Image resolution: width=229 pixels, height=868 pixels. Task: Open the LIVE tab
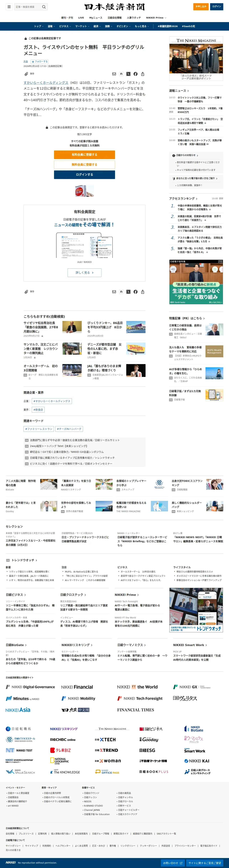tap(81, 17)
